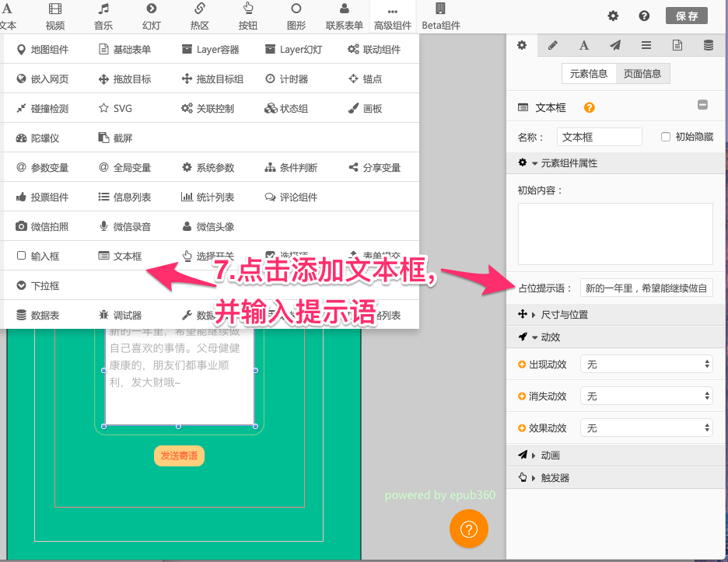Switch to the 页面信息 tab

tap(642, 74)
